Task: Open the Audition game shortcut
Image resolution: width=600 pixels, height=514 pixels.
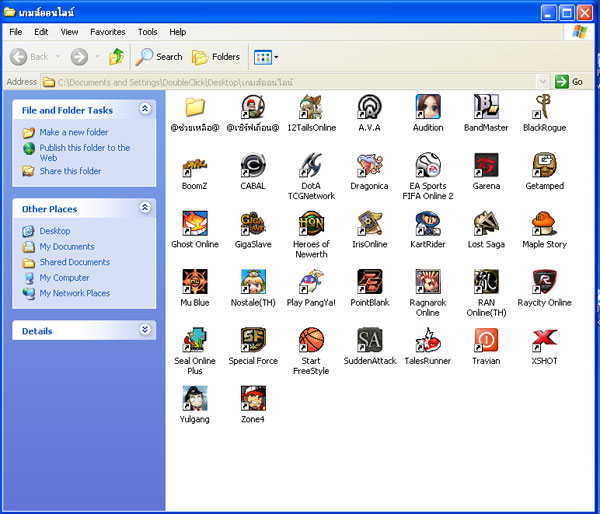Action: point(428,107)
